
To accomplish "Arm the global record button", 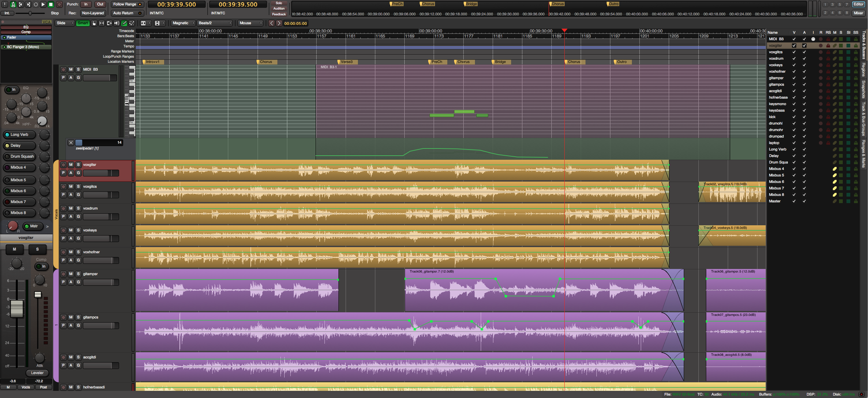I will click(x=59, y=4).
